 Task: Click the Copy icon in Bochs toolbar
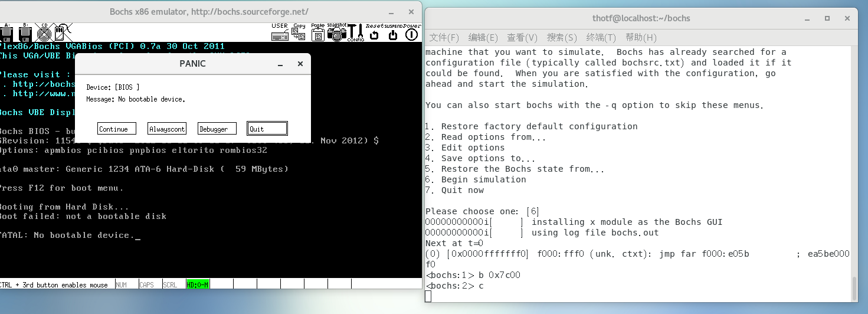[x=299, y=32]
